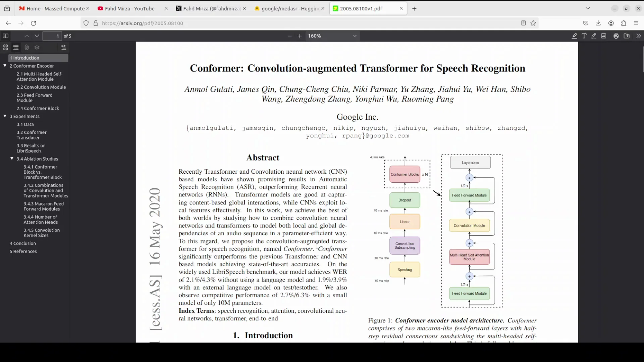Screen dimensions: 644x362
Task: Click the add image tool
Action: 604,36
